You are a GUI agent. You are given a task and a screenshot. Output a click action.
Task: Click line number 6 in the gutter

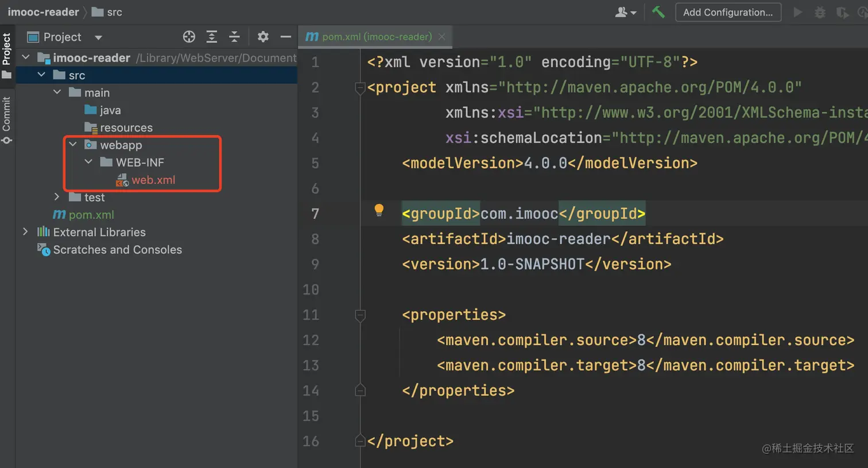[x=315, y=188]
